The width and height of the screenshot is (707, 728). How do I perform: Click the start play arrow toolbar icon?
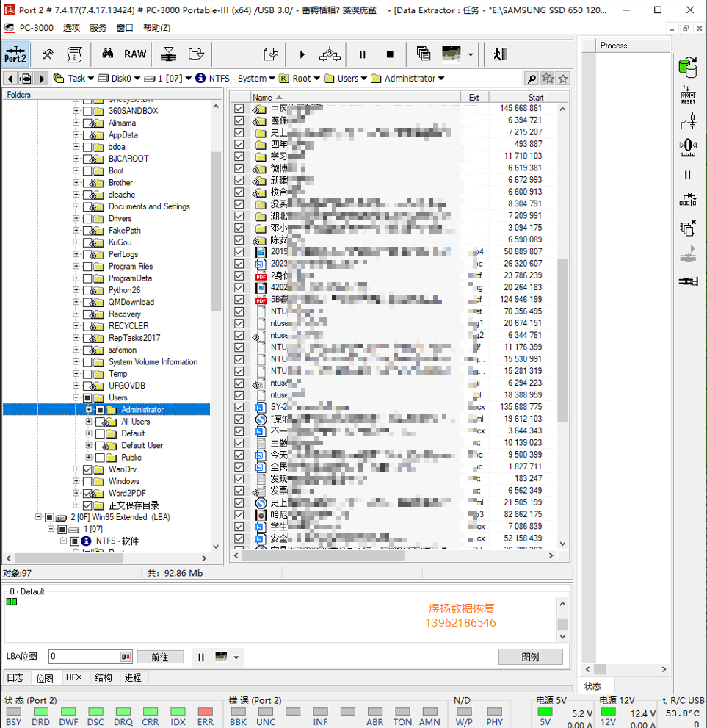point(302,54)
